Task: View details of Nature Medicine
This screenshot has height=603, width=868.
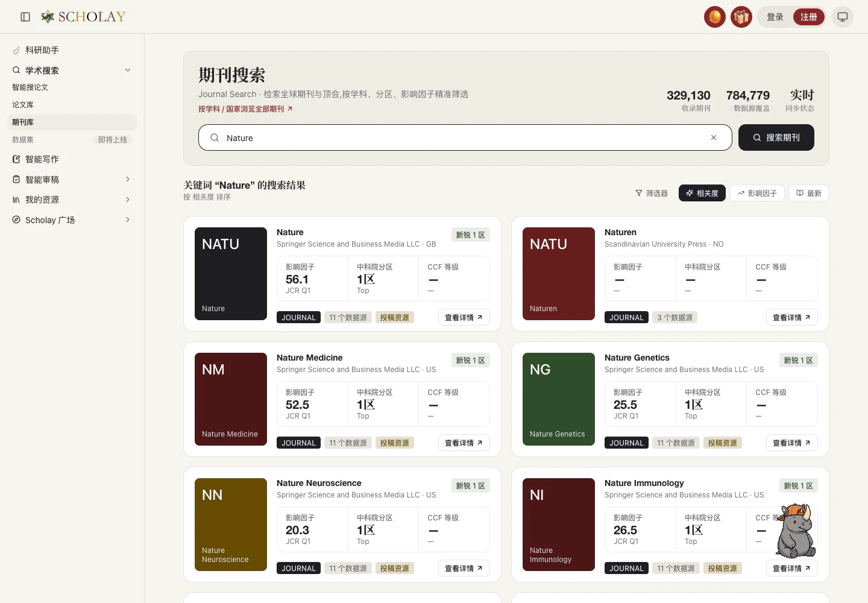Action: click(464, 443)
